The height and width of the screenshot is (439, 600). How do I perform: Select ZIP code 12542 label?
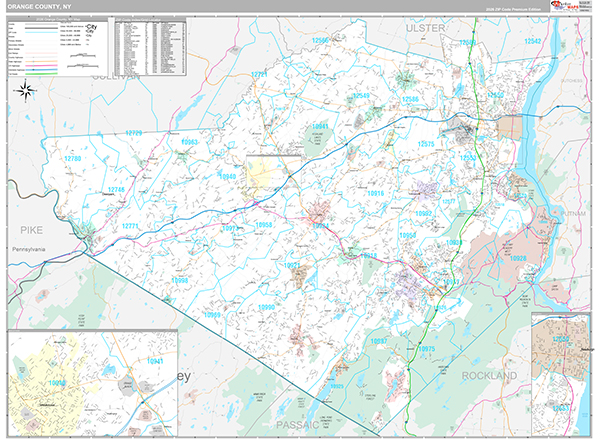537,41
